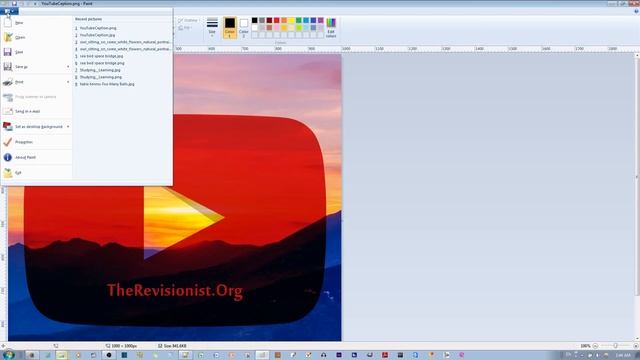
Task: Pick the rose pink color swatch
Action: (277, 28)
